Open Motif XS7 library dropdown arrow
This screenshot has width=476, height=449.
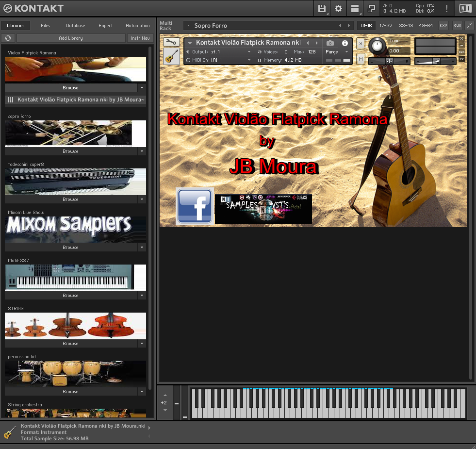(x=142, y=295)
